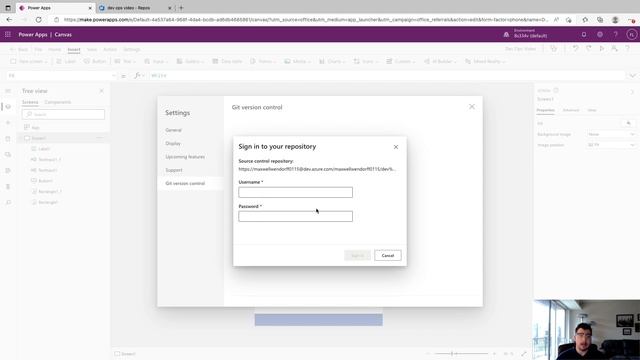This screenshot has height=360, width=640.
Task: Click the command bar help question mark
Action: (627, 49)
